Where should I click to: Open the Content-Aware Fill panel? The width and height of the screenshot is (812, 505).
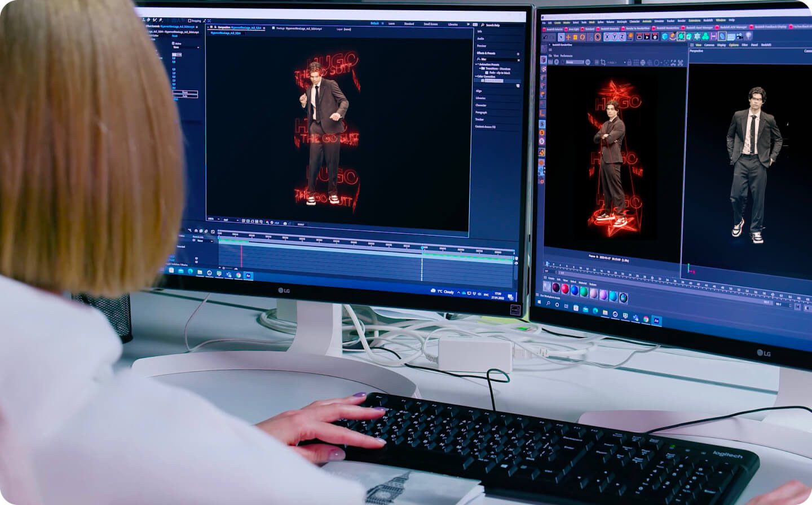point(485,127)
